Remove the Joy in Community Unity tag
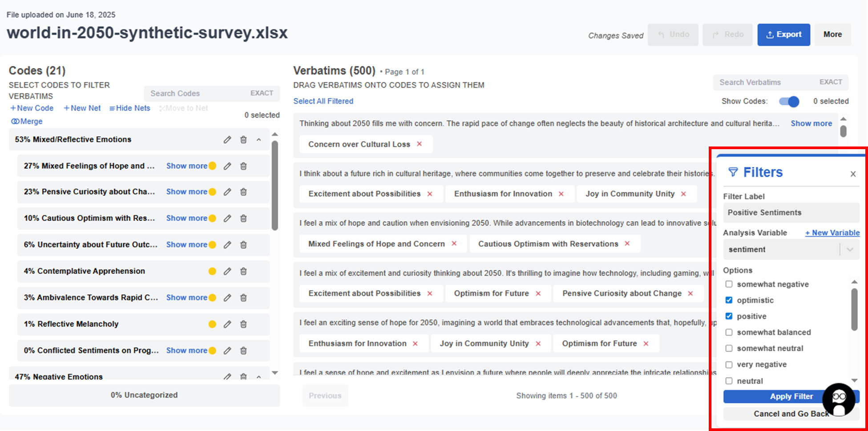The image size is (868, 431). click(x=683, y=194)
